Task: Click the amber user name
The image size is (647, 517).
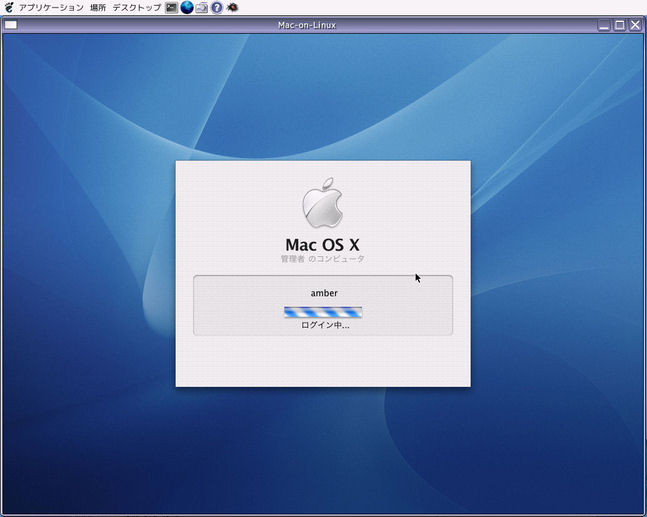Action: pyautogui.click(x=324, y=293)
